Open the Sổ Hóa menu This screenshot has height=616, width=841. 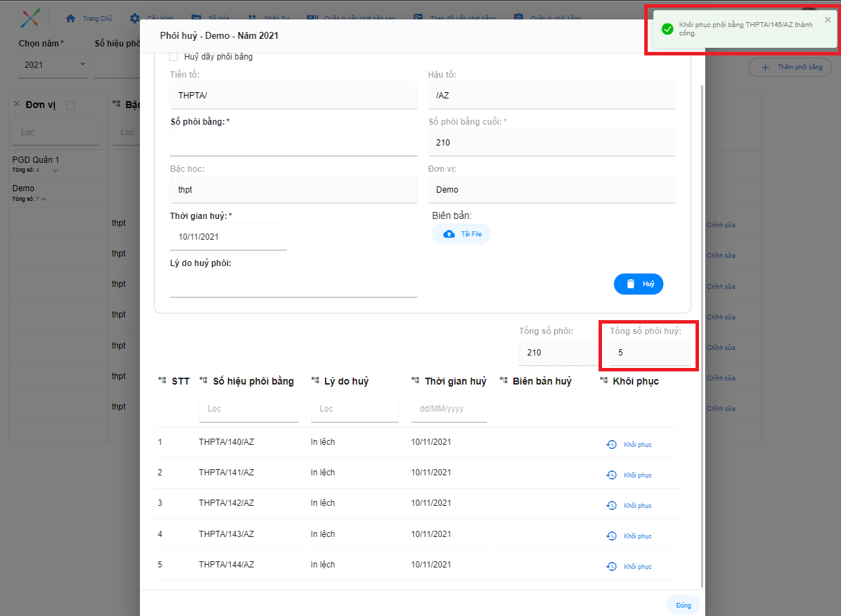click(197, 18)
